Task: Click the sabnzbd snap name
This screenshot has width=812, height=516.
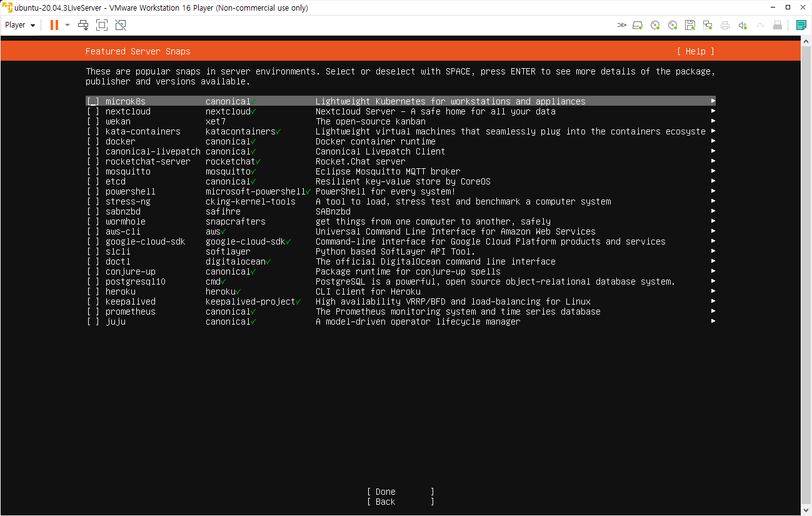Action: coord(123,211)
